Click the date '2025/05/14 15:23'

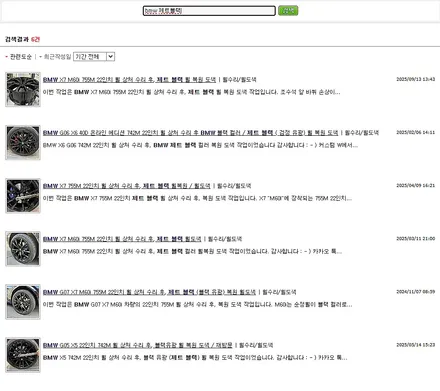point(415,345)
